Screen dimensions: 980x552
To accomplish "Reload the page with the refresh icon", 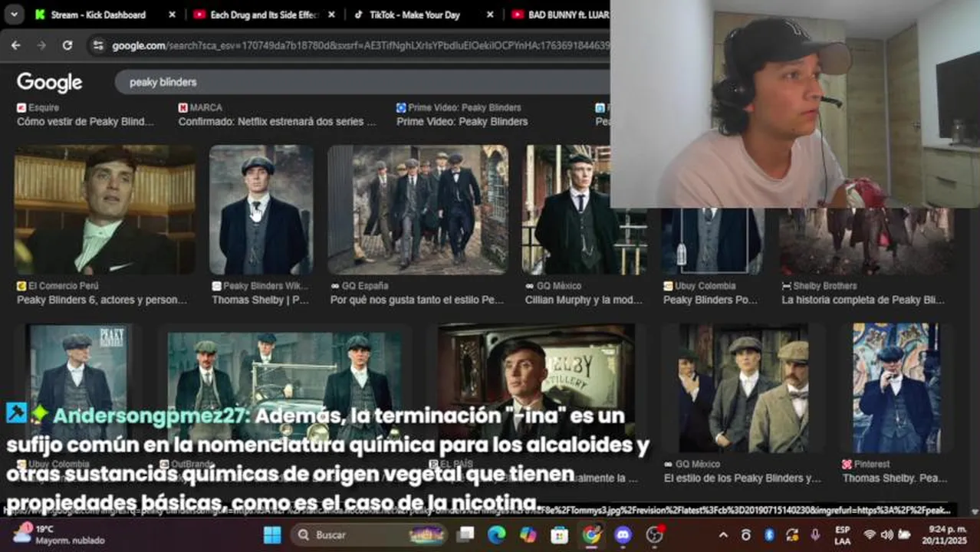I will point(67,45).
